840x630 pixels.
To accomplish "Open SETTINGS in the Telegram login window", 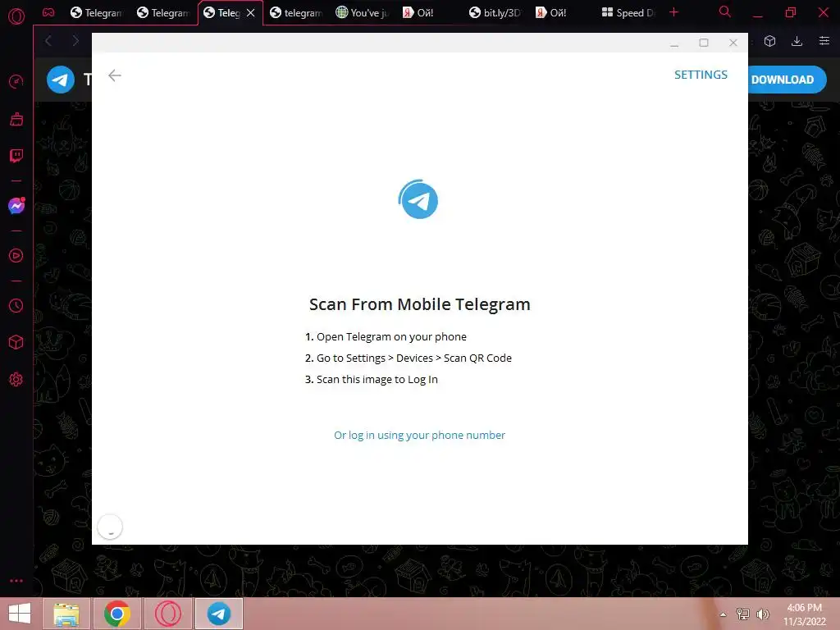I will pyautogui.click(x=701, y=75).
